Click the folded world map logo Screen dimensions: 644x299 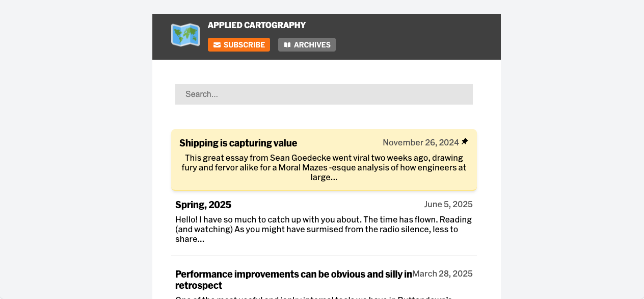[x=185, y=35]
